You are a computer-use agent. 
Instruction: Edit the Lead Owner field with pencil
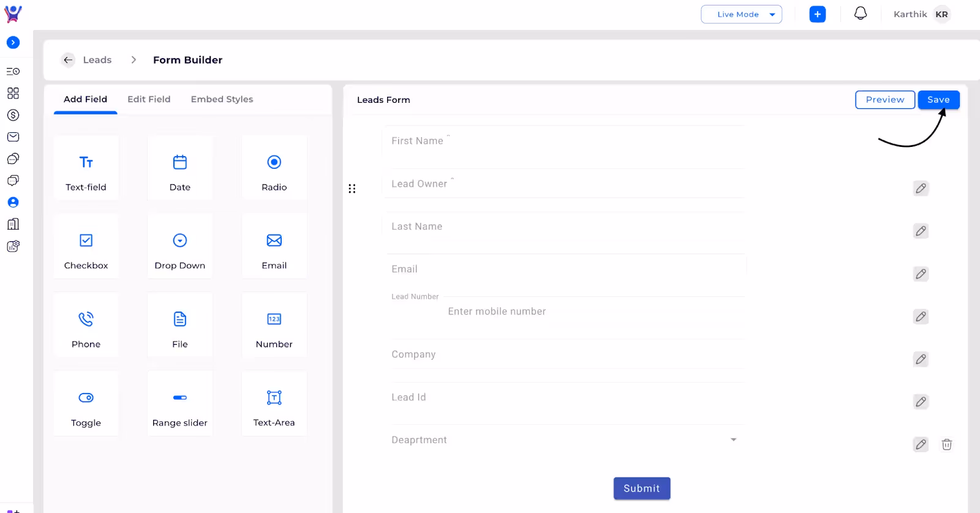coord(921,189)
